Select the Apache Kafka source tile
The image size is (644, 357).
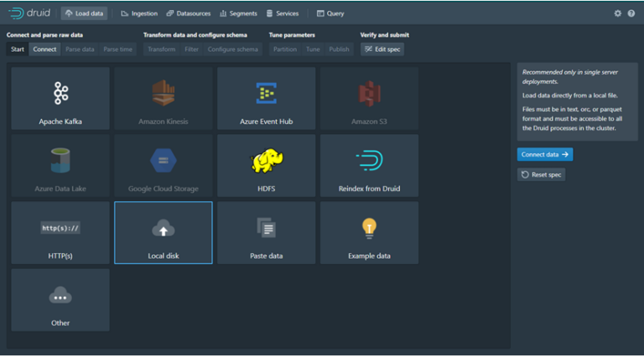point(60,99)
